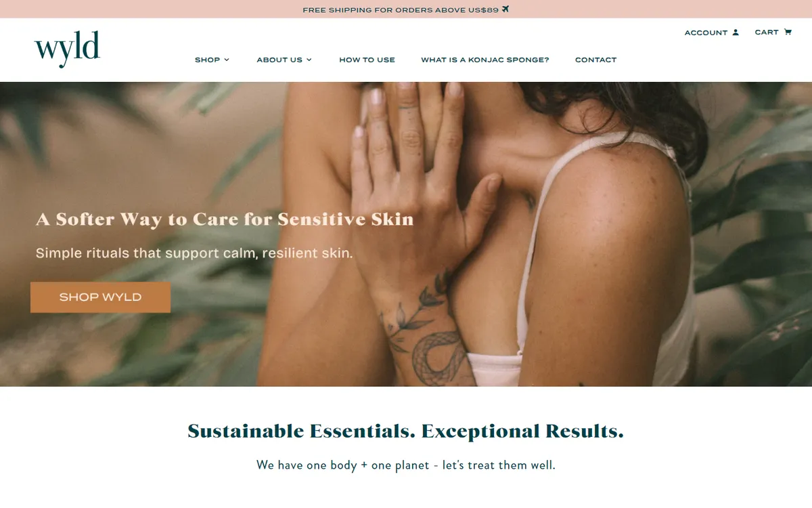Click the Simple rituals subheading text
Screen dimensions: 812x508
click(194, 253)
